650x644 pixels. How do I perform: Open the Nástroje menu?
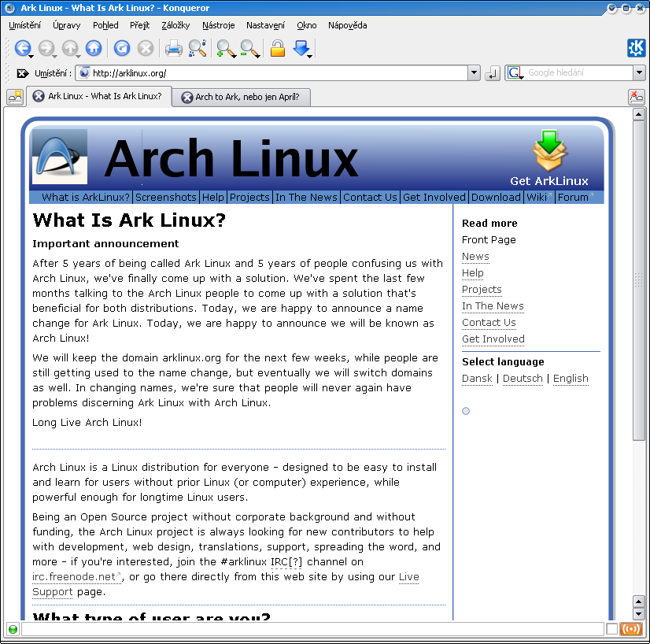219,25
